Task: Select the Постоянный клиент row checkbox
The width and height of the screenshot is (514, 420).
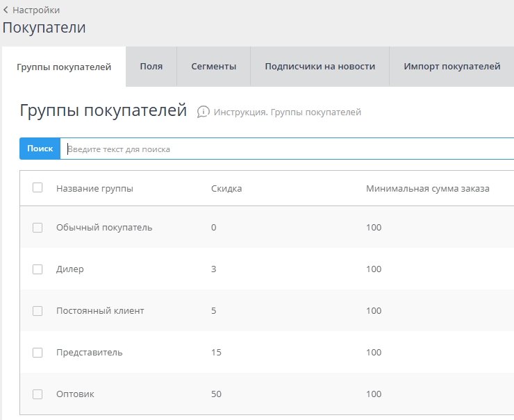Action: pos(38,311)
